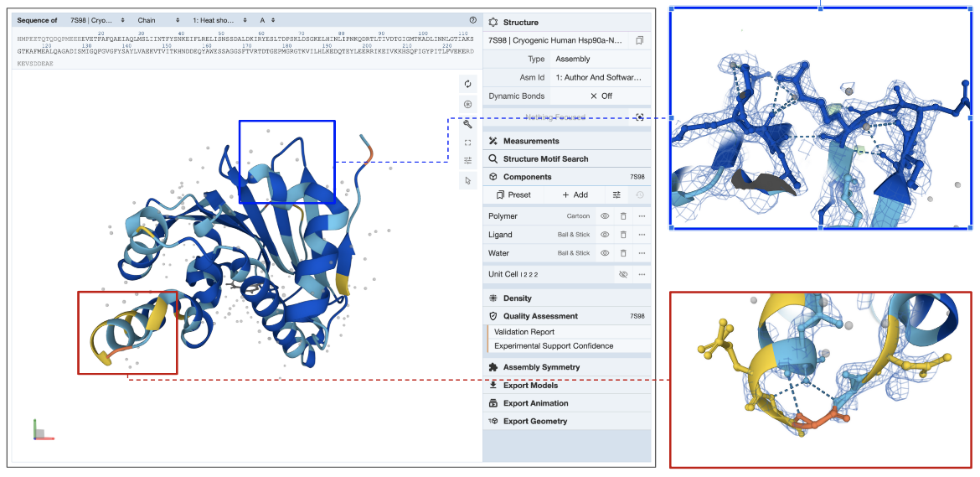The height and width of the screenshot is (477, 980).
Task: Hide the Polymer representation via eye icon
Action: tap(605, 216)
